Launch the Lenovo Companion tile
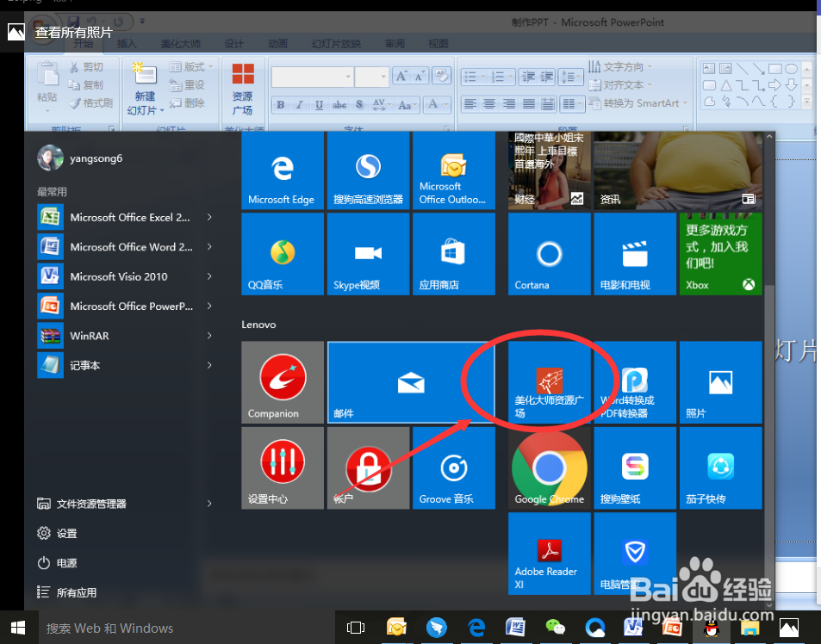 pyautogui.click(x=283, y=382)
